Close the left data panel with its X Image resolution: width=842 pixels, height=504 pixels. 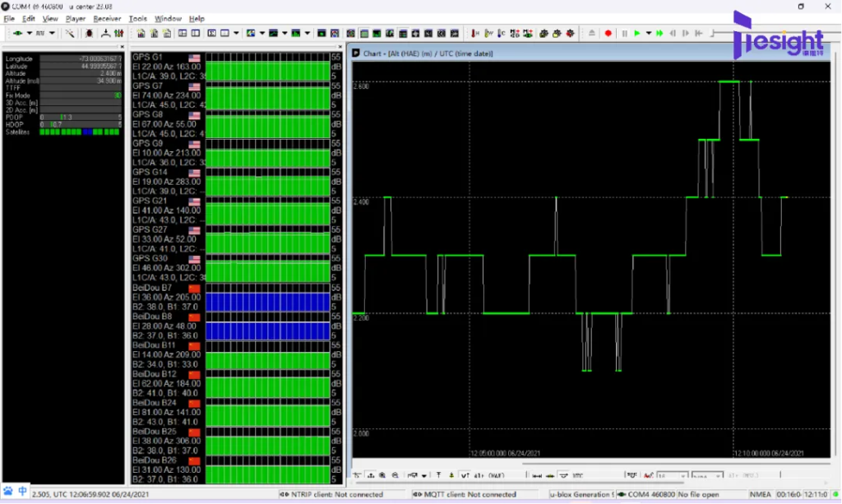pyautogui.click(x=122, y=47)
